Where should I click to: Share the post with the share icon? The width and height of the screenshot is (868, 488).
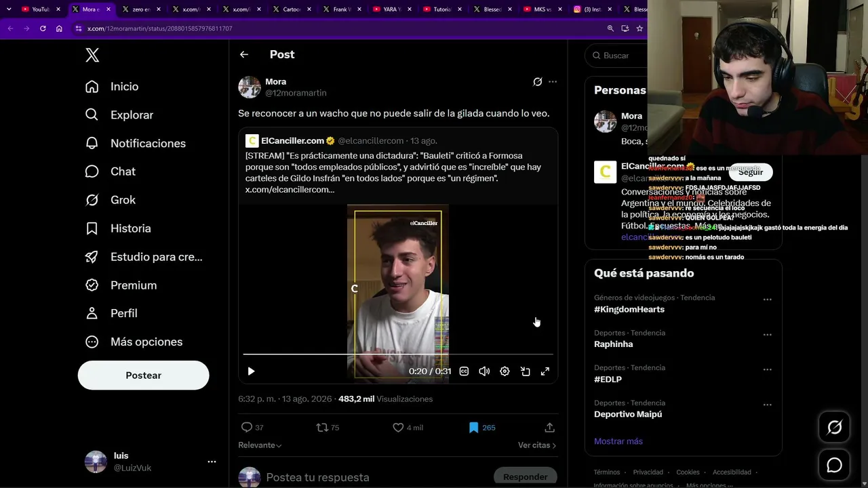click(550, 428)
